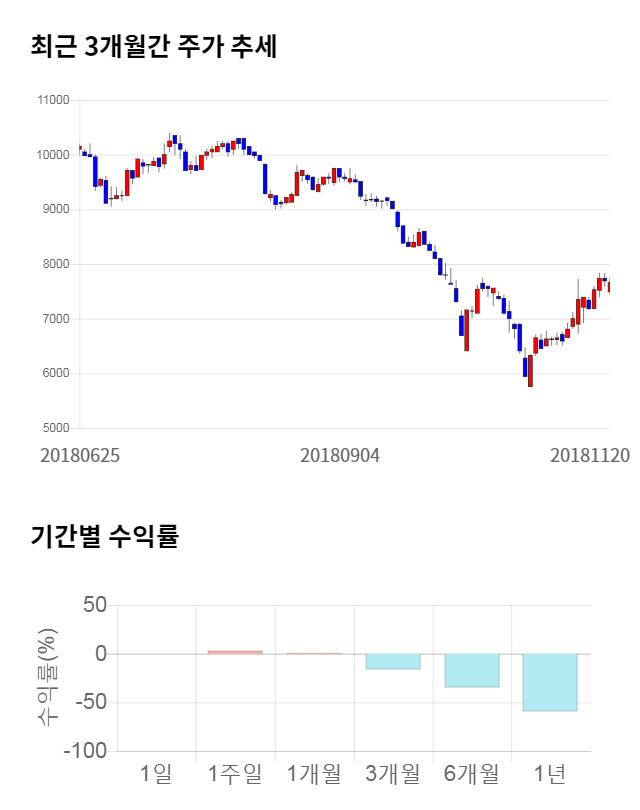This screenshot has width=640, height=810.
Task: Click the 8000 price axis label
Action: tap(54, 264)
